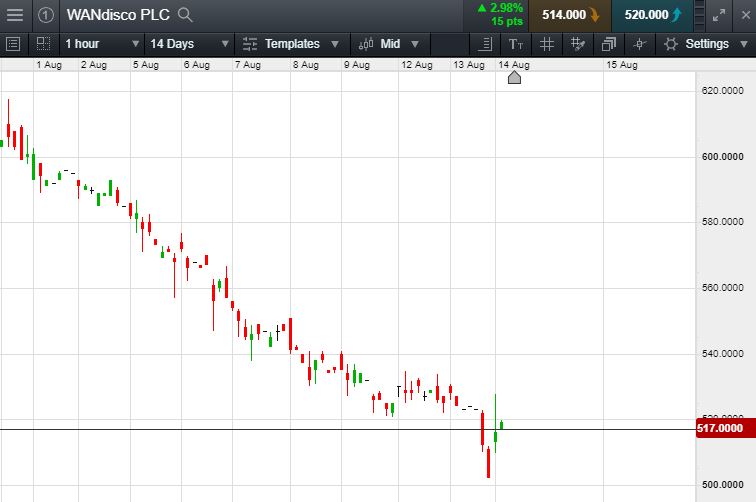Open the hamburger main menu
The image size is (756, 502).
(x=14, y=15)
